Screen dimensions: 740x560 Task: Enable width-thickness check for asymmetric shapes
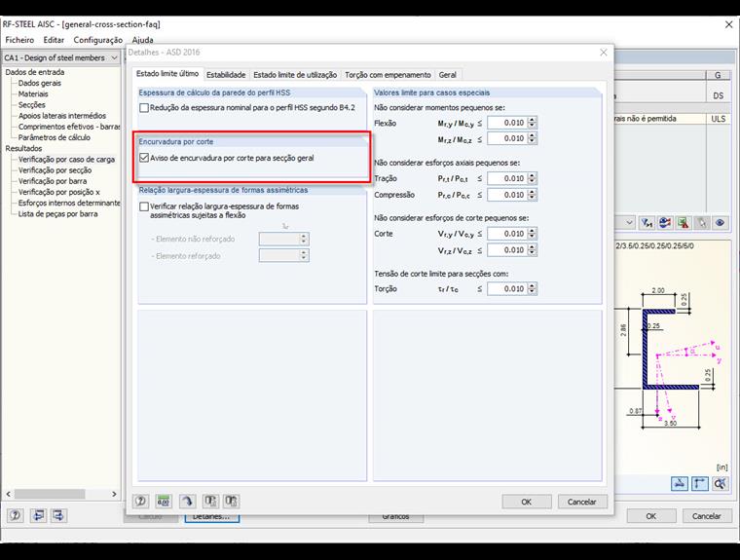pos(144,206)
